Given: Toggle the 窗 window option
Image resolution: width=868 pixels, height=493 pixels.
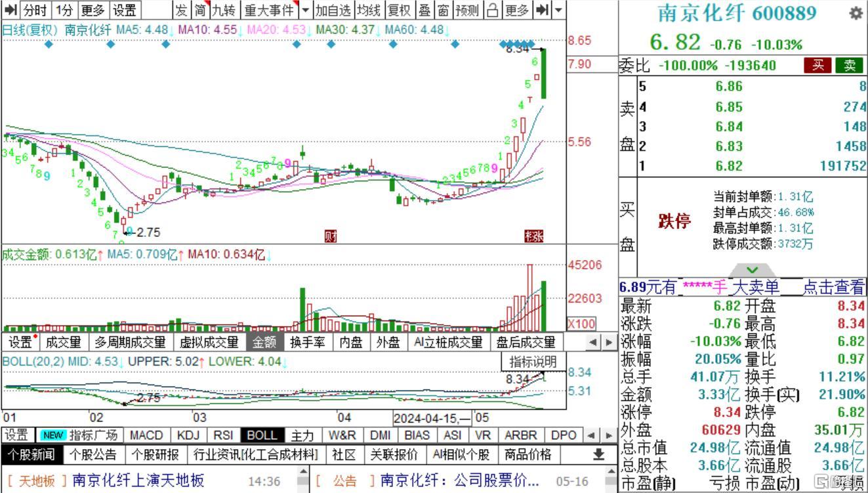Looking at the screenshot, I should [x=444, y=10].
